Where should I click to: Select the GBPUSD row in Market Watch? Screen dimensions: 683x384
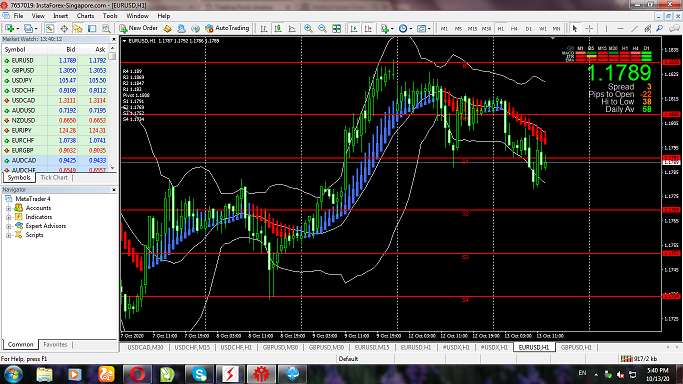click(55, 71)
